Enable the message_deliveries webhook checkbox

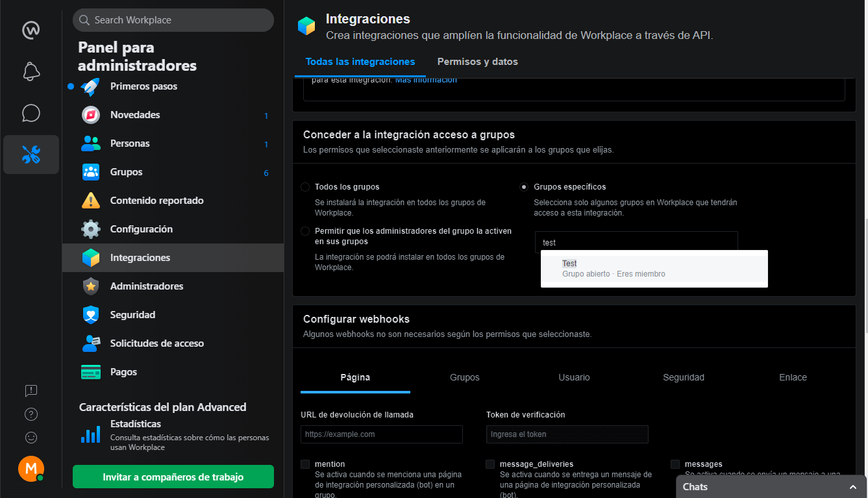(490, 464)
